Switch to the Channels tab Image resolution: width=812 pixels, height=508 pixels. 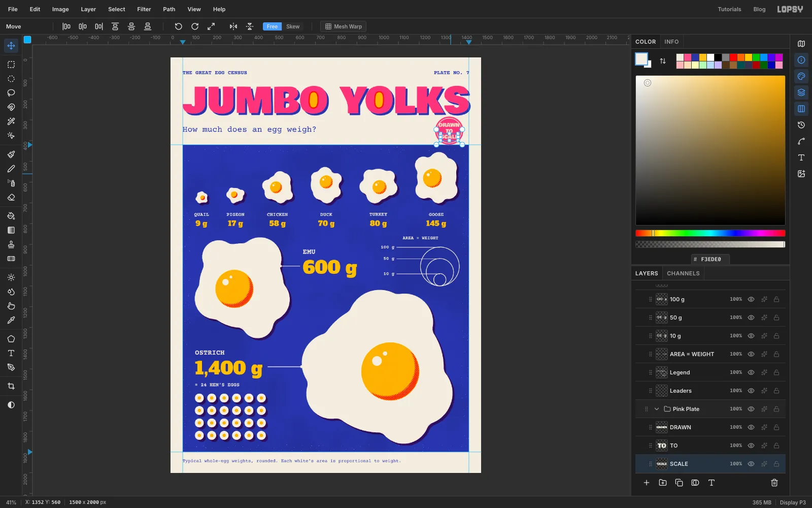[683, 273]
